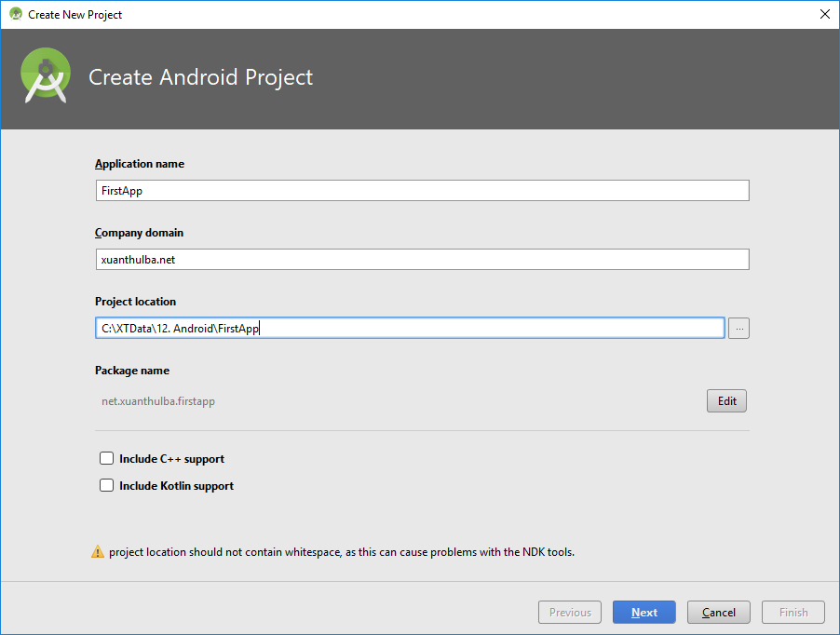Click the Android Studio icon in title bar

pos(16,15)
